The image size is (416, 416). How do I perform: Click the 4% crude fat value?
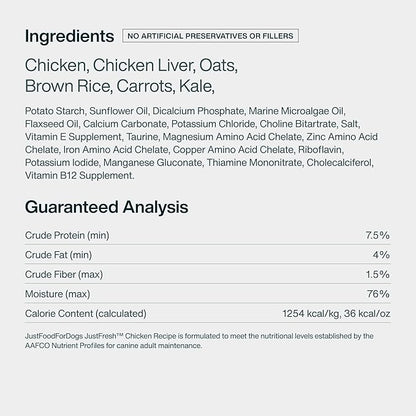(x=381, y=255)
